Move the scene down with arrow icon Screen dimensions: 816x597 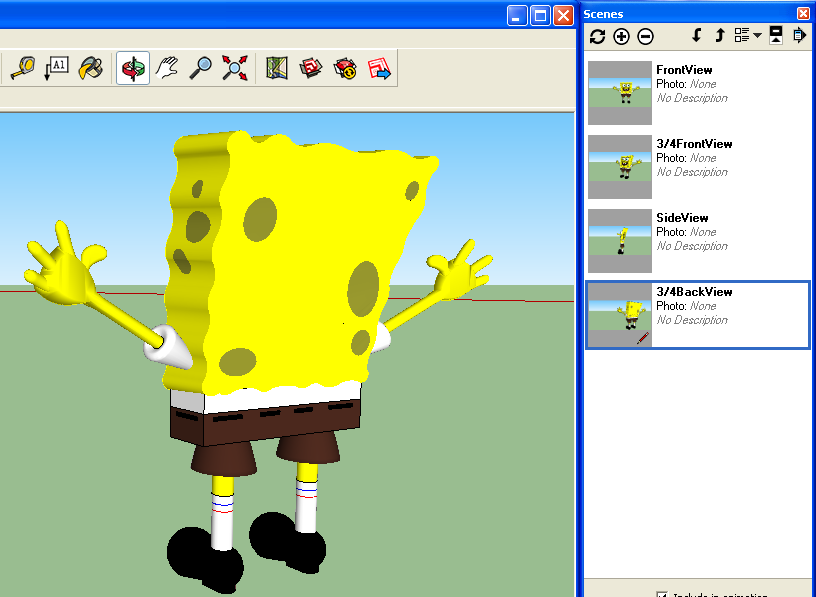pos(696,35)
